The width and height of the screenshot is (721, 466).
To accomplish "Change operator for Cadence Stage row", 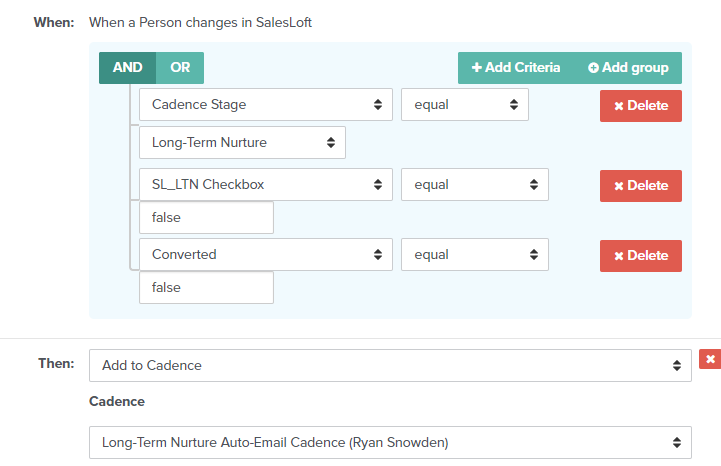I will coord(464,105).
